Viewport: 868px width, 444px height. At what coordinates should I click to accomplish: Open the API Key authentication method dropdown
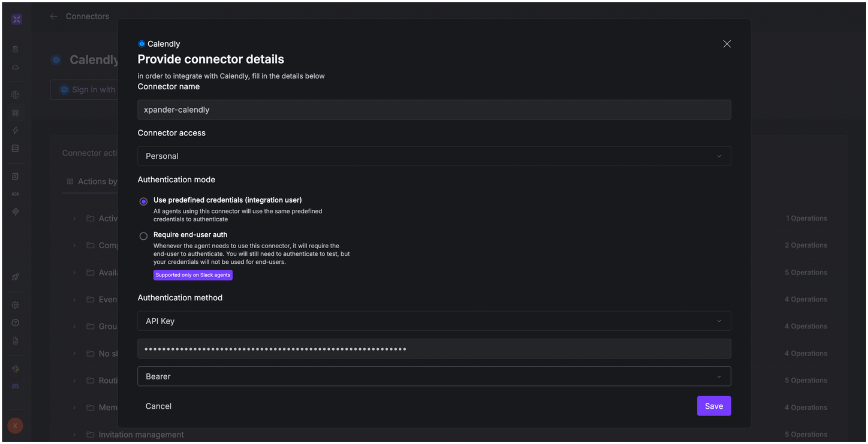[x=434, y=321]
